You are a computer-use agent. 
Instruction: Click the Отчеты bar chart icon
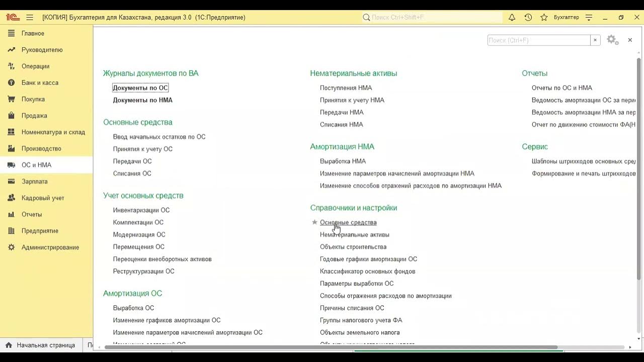tap(11, 214)
